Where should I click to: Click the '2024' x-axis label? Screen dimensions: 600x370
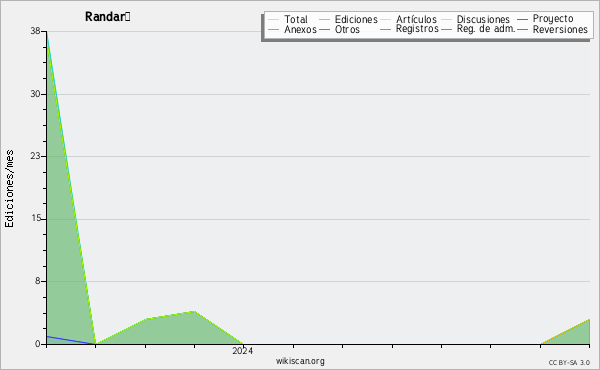tap(243, 351)
